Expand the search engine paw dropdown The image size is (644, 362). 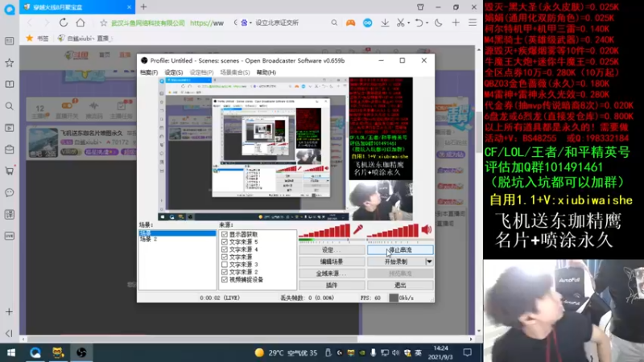(250, 23)
